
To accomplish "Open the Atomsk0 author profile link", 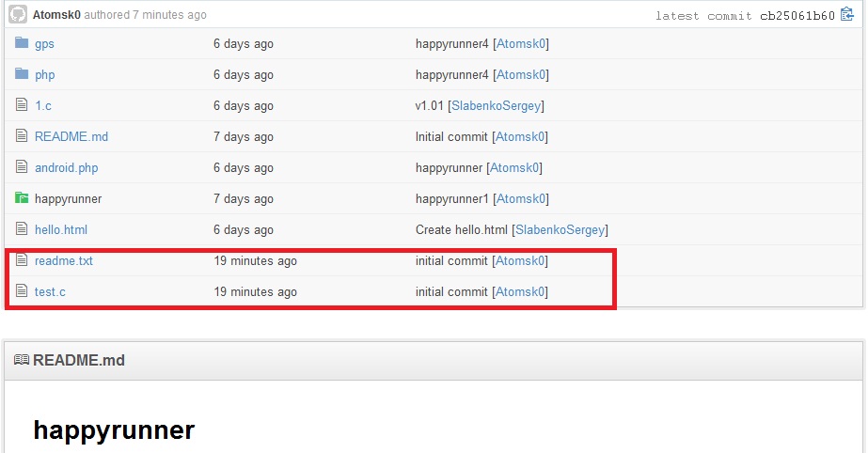I will tap(56, 15).
